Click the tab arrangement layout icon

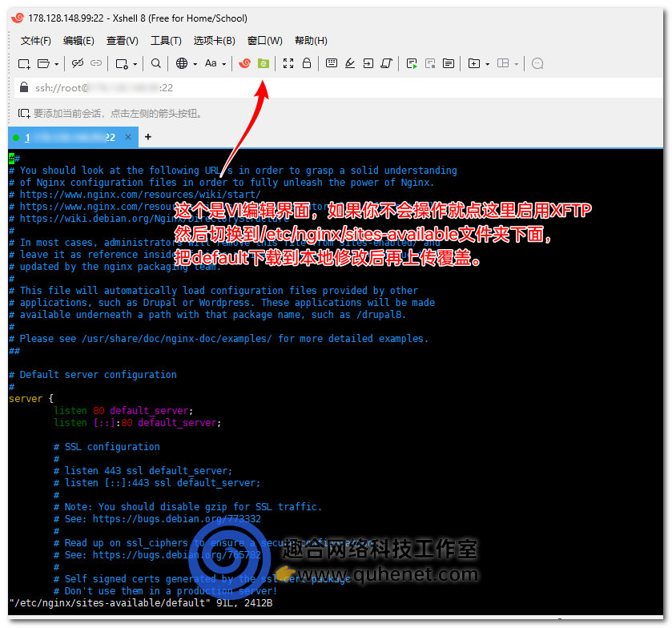pos(503,63)
